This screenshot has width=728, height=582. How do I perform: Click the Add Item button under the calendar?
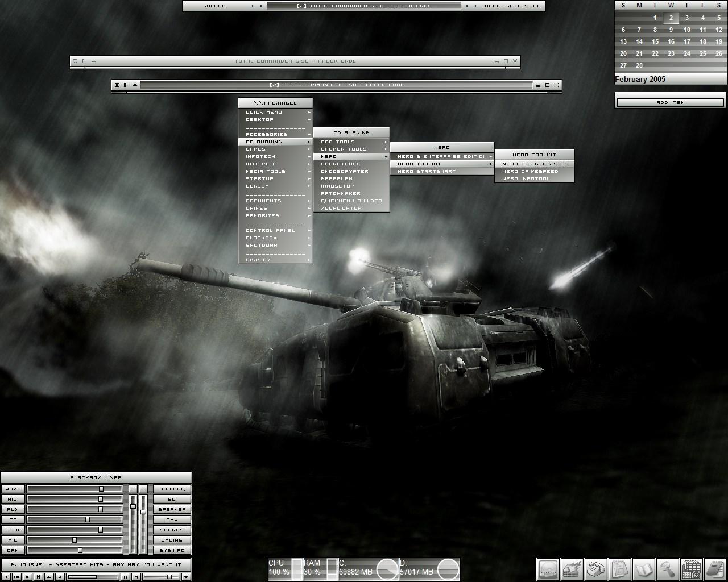(671, 102)
